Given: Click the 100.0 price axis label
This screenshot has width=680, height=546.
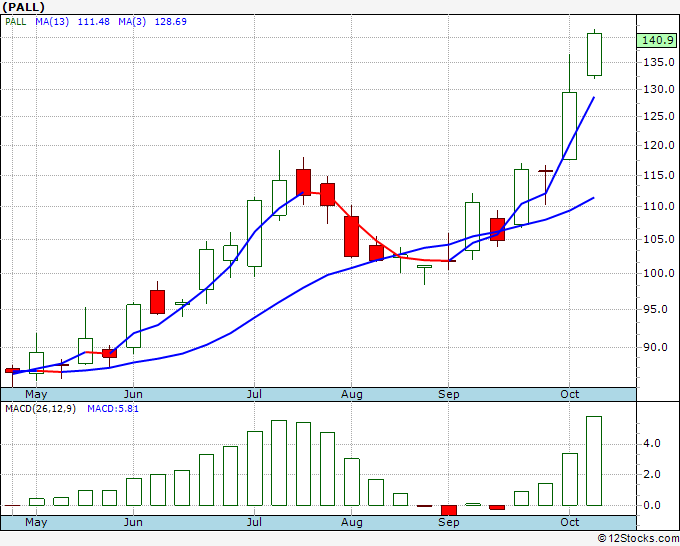Looking at the screenshot, I should point(659,273).
